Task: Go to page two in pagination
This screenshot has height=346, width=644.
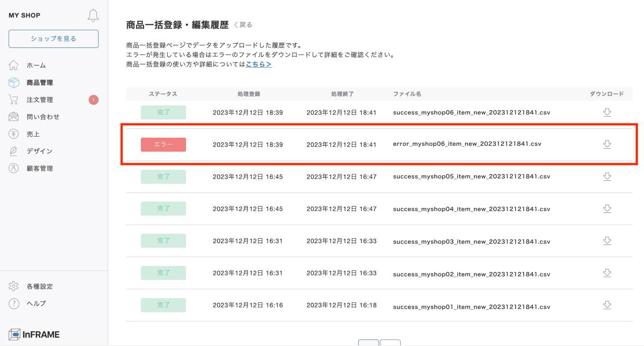Action: [x=390, y=344]
